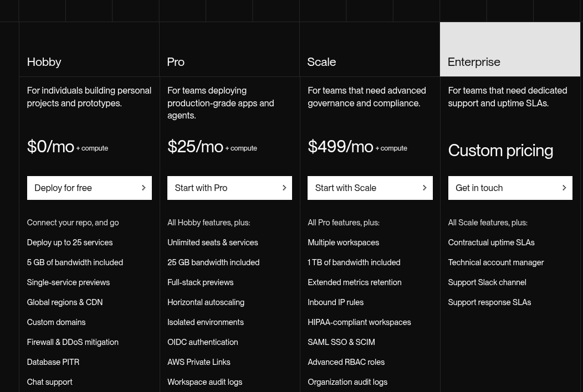Click the Custom pricing text
The height and width of the screenshot is (392, 583).
tap(500, 151)
